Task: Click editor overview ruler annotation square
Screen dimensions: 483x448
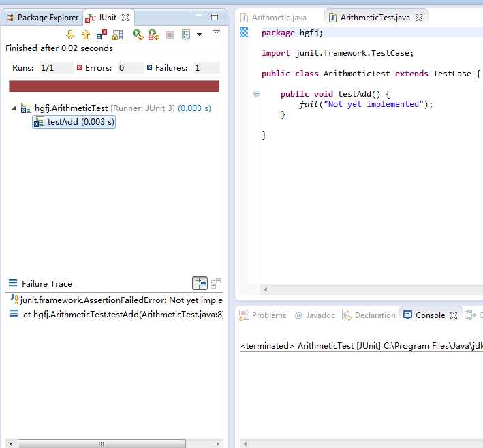Action: (x=244, y=32)
